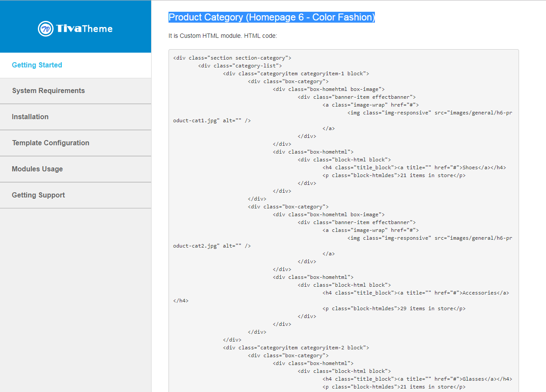Click the TivaTheme brand name text

[x=84, y=29]
